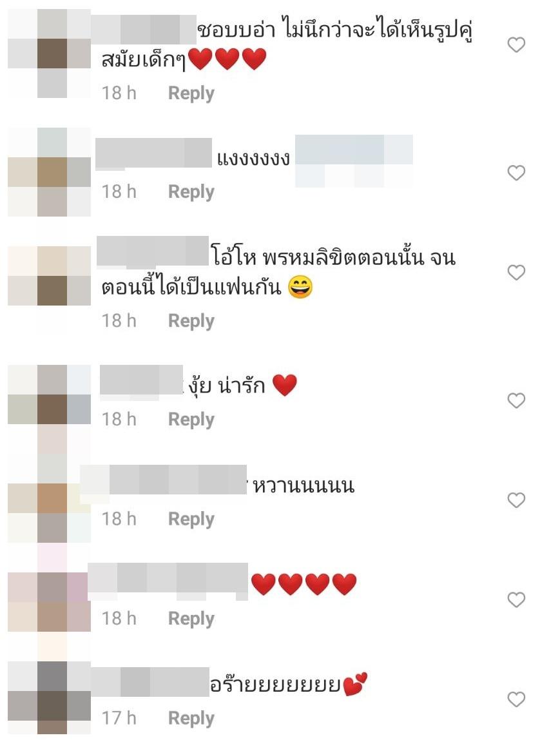560x740 pixels.
Task: Reply to the ชอบบอ่า comment
Action: [191, 93]
